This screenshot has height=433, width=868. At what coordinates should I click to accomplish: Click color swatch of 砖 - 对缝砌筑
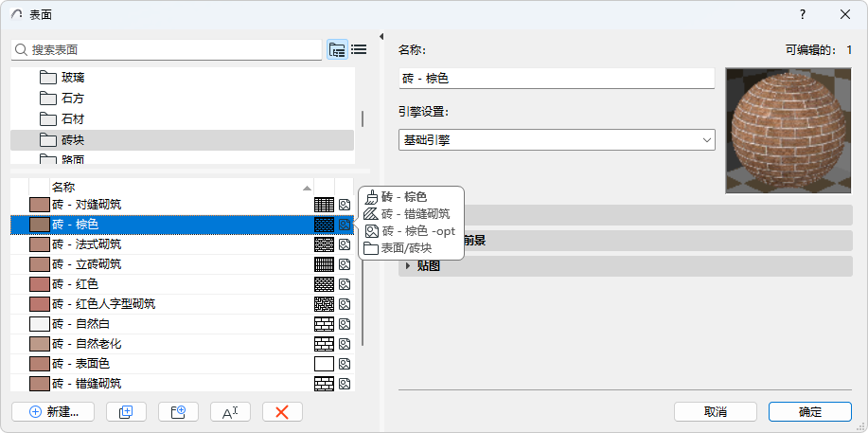pyautogui.click(x=40, y=205)
